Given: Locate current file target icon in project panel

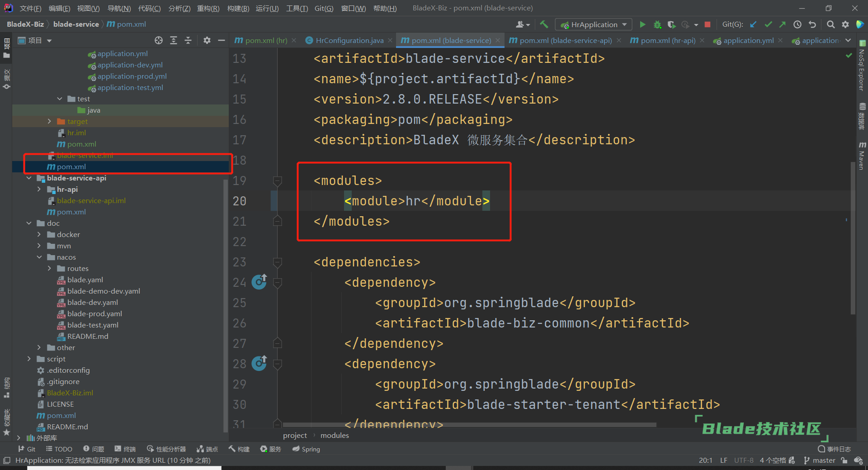Looking at the screenshot, I should coord(159,40).
